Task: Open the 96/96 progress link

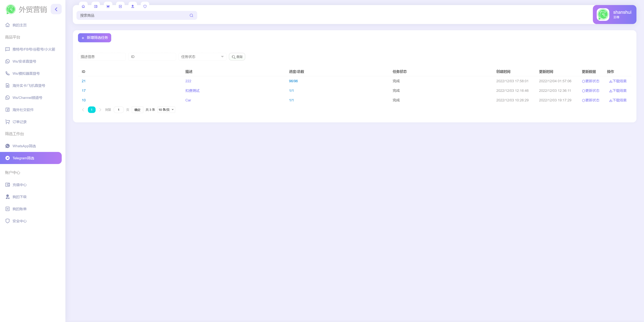Action: pos(293,81)
